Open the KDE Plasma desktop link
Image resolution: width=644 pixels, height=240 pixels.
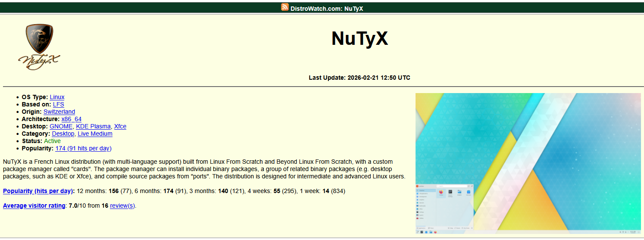93,126
